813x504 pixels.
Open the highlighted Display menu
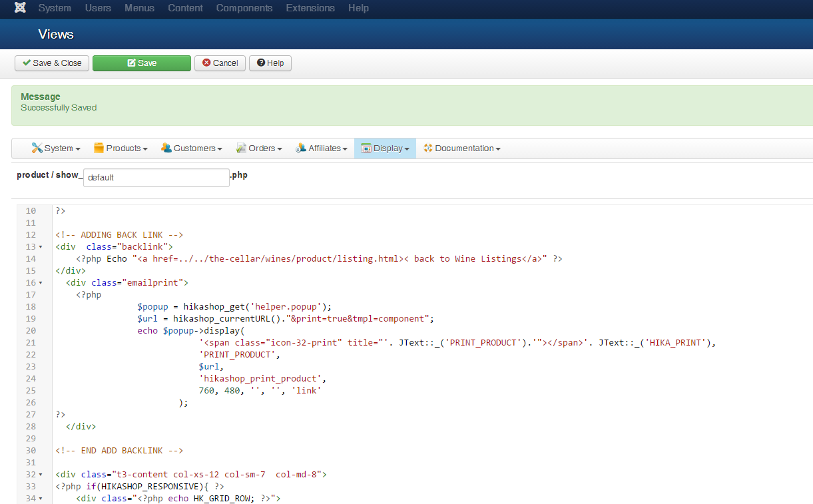385,148
